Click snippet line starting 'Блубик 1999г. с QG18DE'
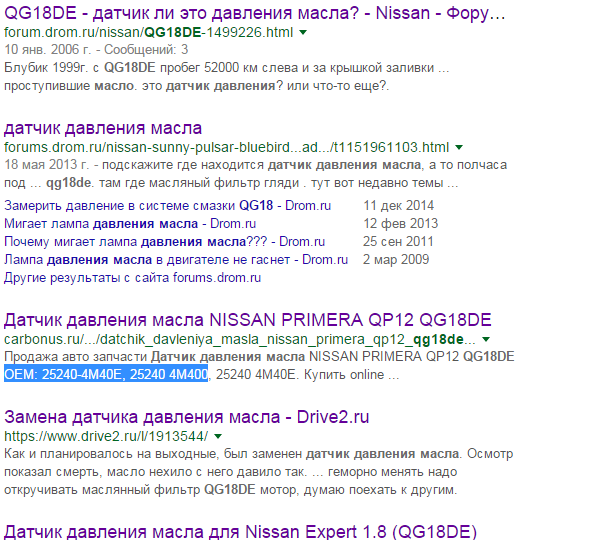Screen dimensions: 608x540 click(x=226, y=68)
